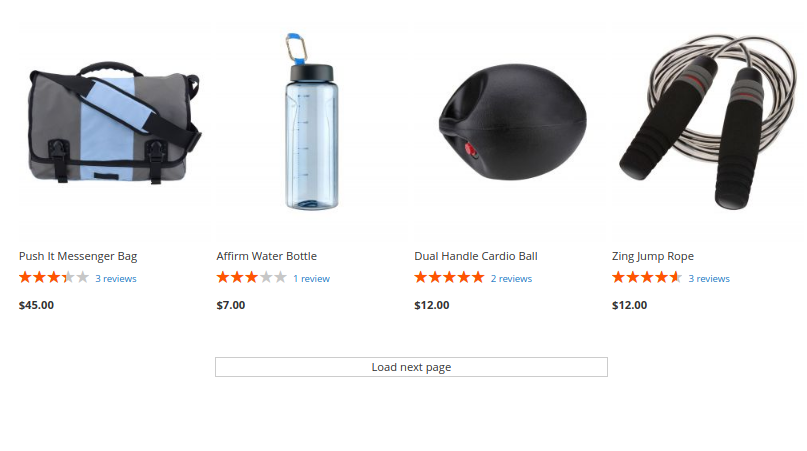807x451 pixels.
Task: Click the Zing Jump Rope $12.00 price
Action: (629, 305)
